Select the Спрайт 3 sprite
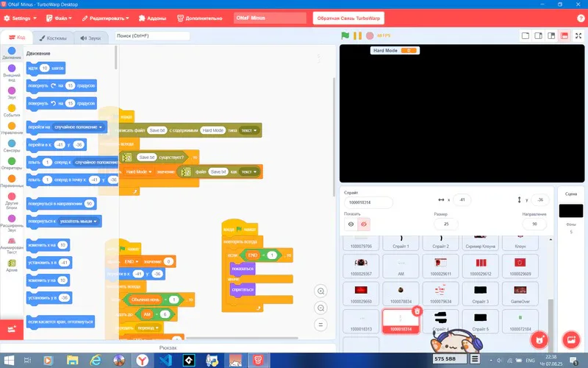 480,294
